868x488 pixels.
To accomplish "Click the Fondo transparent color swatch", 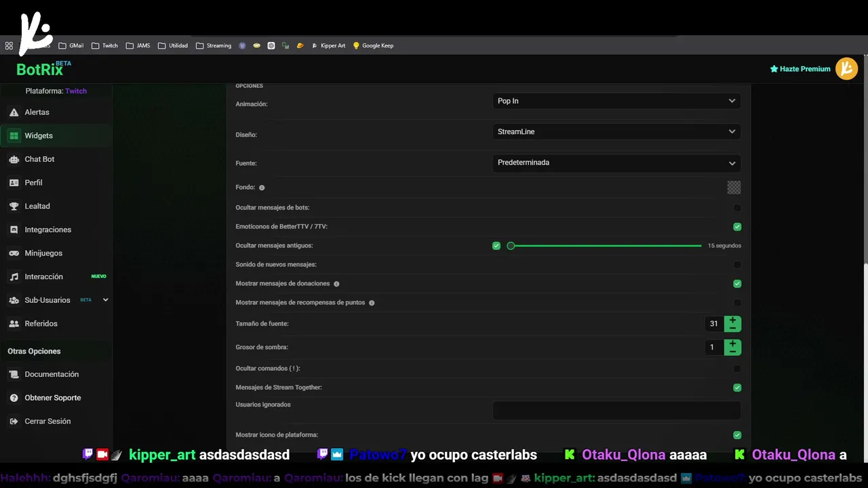I will [734, 188].
